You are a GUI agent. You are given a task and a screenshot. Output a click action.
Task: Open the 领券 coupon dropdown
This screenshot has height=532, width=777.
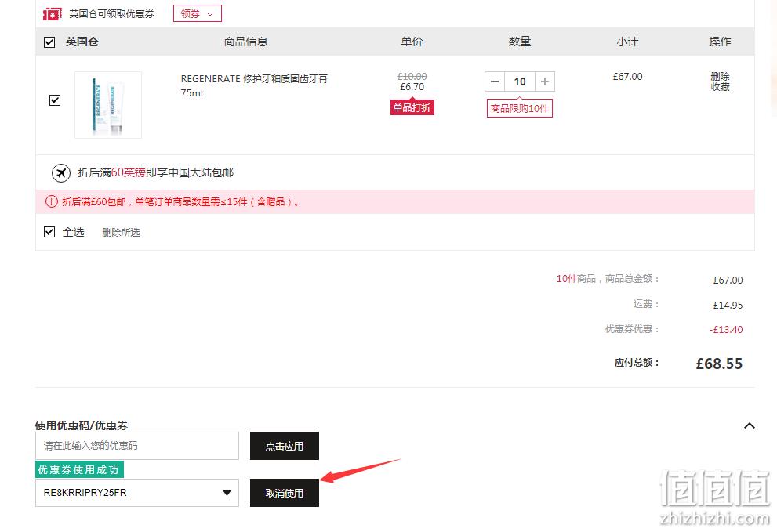point(198,14)
